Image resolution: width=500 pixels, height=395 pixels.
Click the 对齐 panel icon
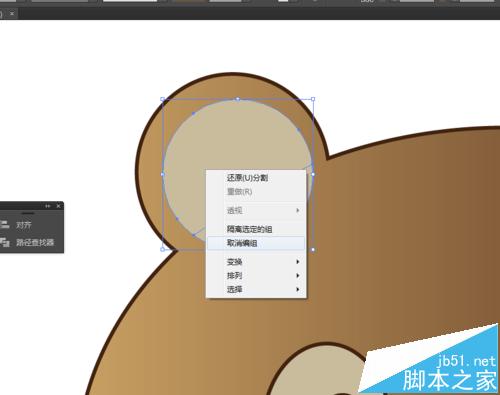click(5, 225)
